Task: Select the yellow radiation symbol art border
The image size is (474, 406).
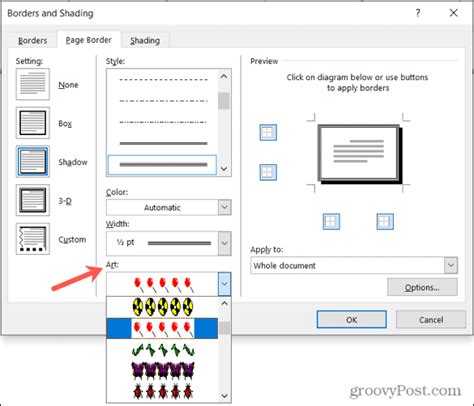Action: point(163,307)
